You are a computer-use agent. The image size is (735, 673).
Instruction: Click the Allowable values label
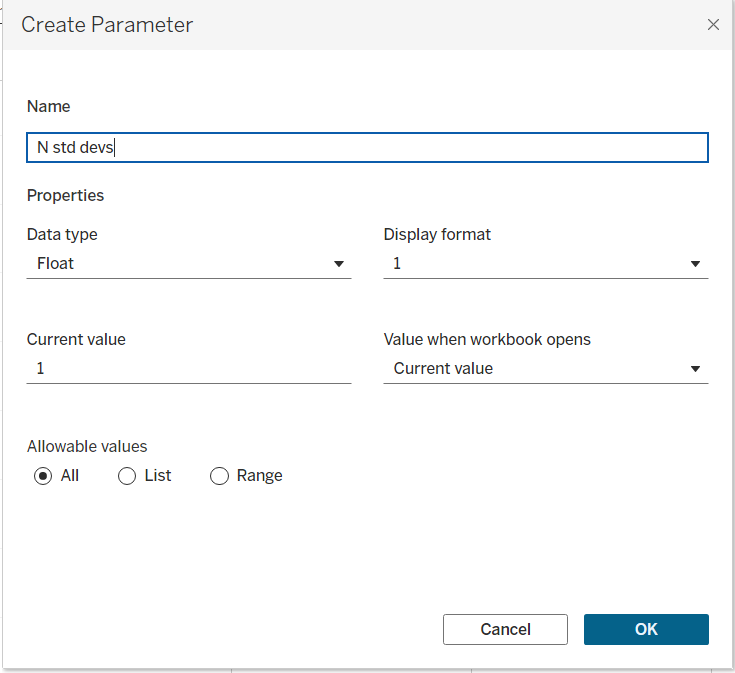click(87, 446)
